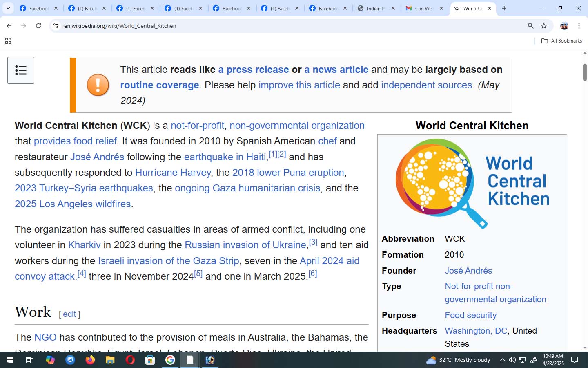Open the 'Hurricane Harvey' link

click(x=173, y=173)
